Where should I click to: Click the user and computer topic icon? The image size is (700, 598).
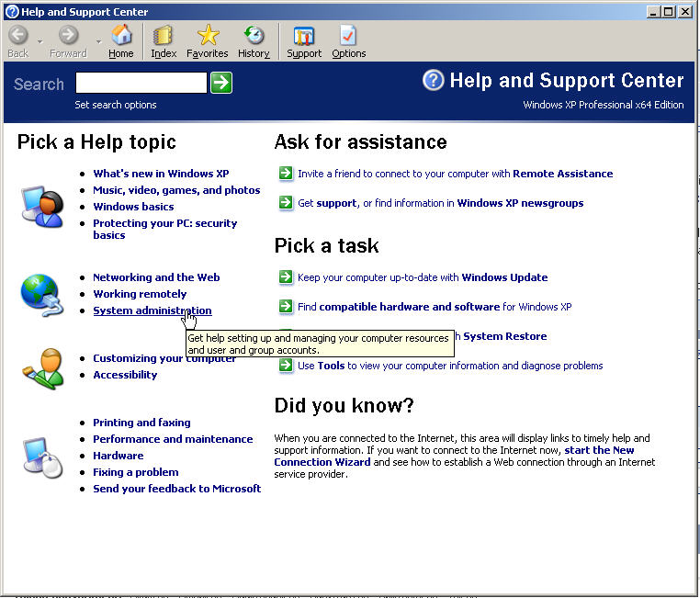tap(42, 207)
